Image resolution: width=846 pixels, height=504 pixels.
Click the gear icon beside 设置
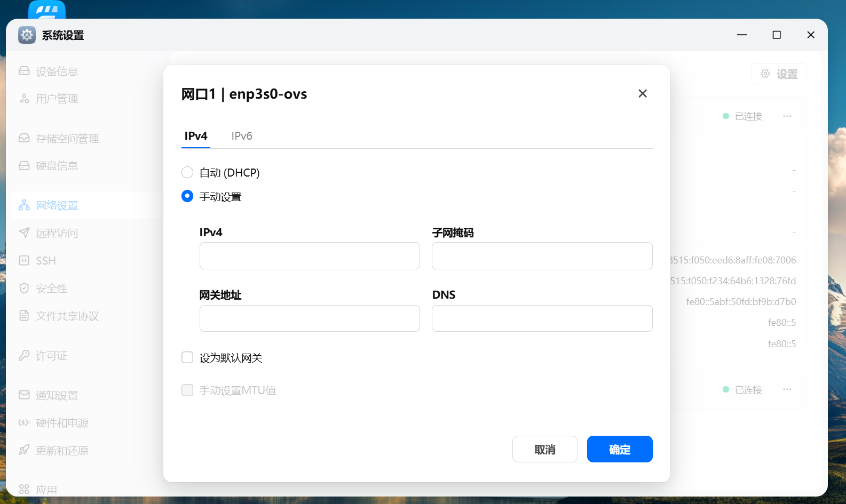[765, 74]
